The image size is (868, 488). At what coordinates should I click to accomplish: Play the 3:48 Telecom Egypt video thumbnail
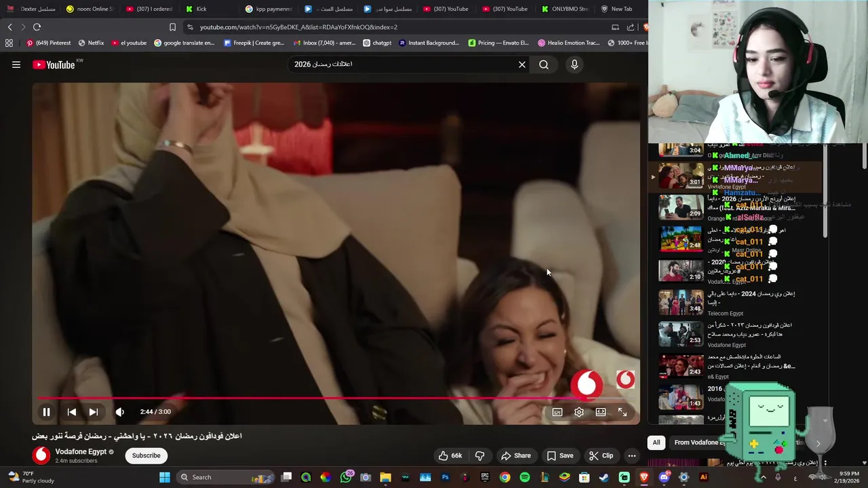tap(681, 302)
